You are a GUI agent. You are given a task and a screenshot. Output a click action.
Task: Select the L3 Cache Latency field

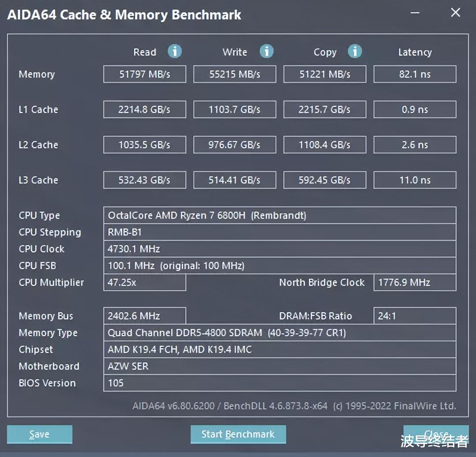(x=415, y=180)
